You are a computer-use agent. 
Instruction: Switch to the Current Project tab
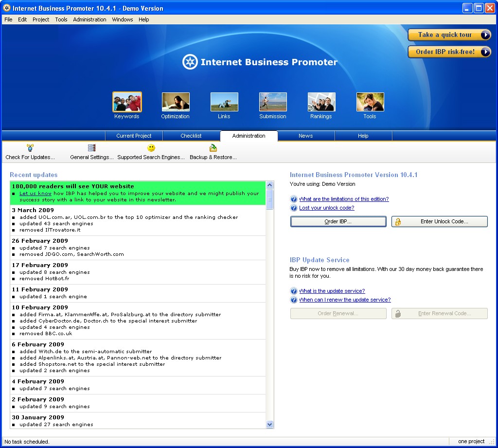tap(134, 136)
